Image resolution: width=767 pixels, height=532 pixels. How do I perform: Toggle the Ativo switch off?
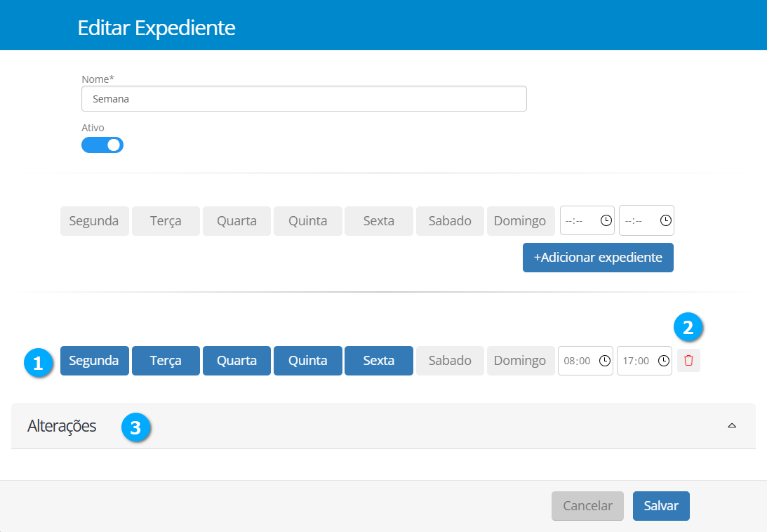click(x=102, y=145)
